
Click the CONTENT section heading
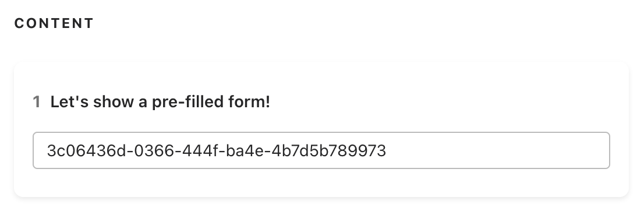(x=54, y=23)
